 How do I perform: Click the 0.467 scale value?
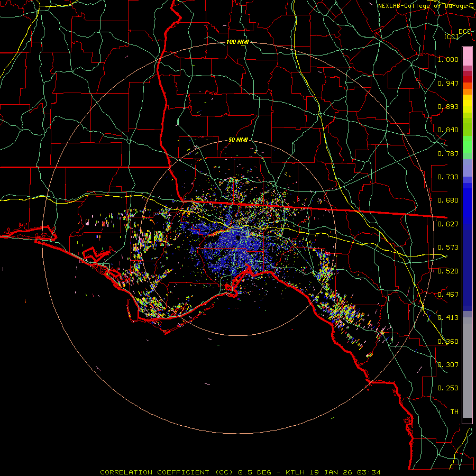click(x=448, y=295)
